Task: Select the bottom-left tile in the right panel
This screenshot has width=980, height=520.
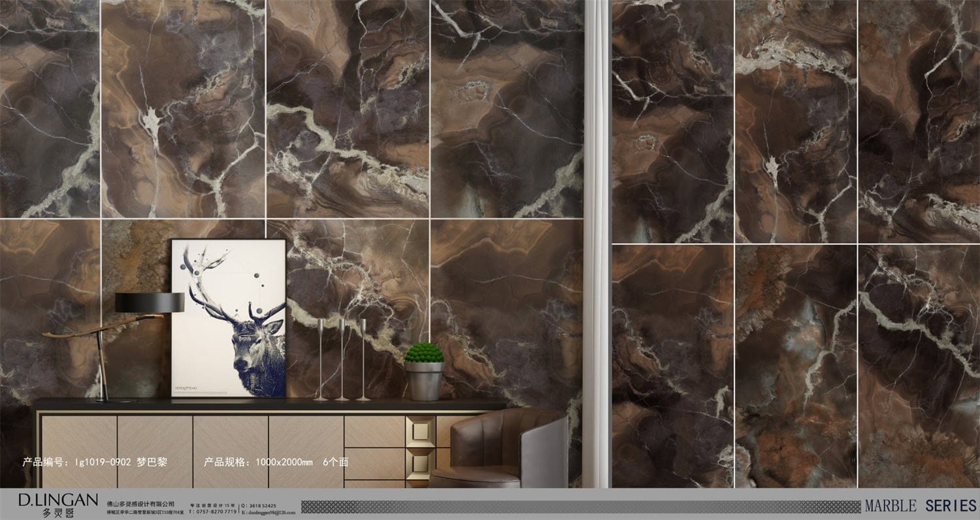Action: point(672,366)
